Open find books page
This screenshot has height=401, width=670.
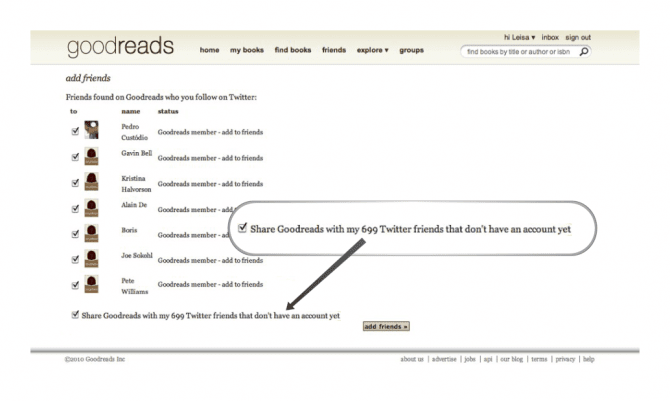(x=293, y=50)
